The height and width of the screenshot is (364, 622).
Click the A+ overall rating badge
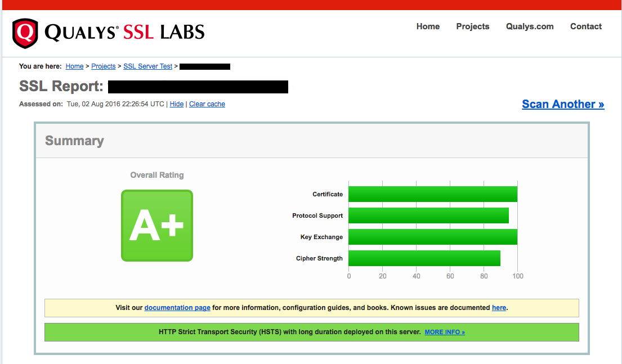[x=157, y=226]
